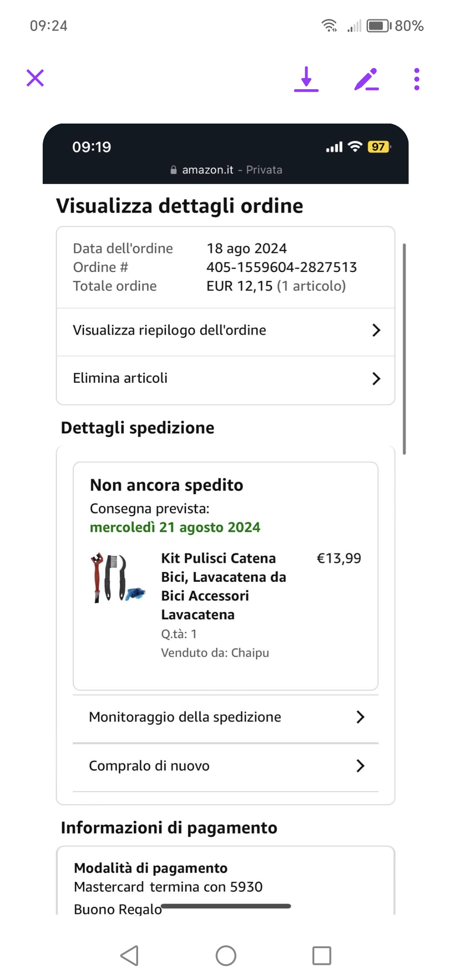Tap the pencil edit icon
Image resolution: width=452 pixels, height=980 pixels.
click(x=366, y=79)
